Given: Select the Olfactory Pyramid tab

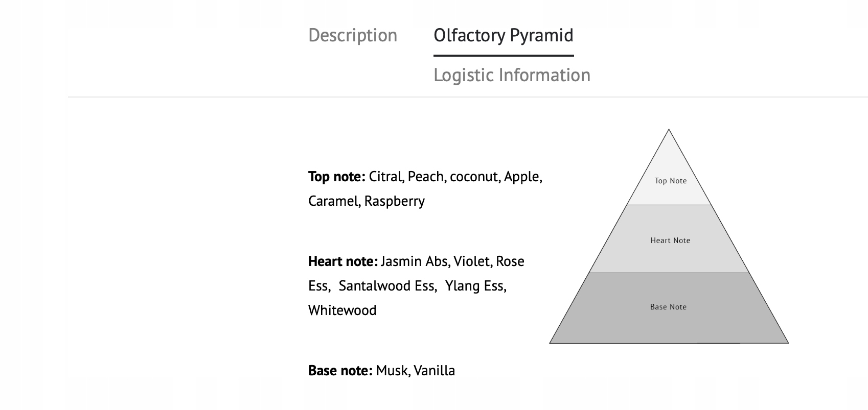Looking at the screenshot, I should point(503,35).
